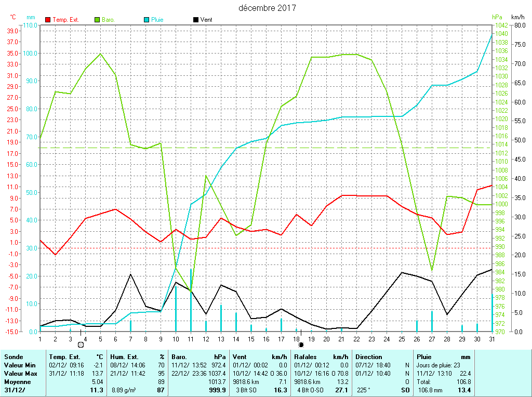Click the red Temp. Ext. legend swatch
The image size is (532, 397).
[x=48, y=20]
